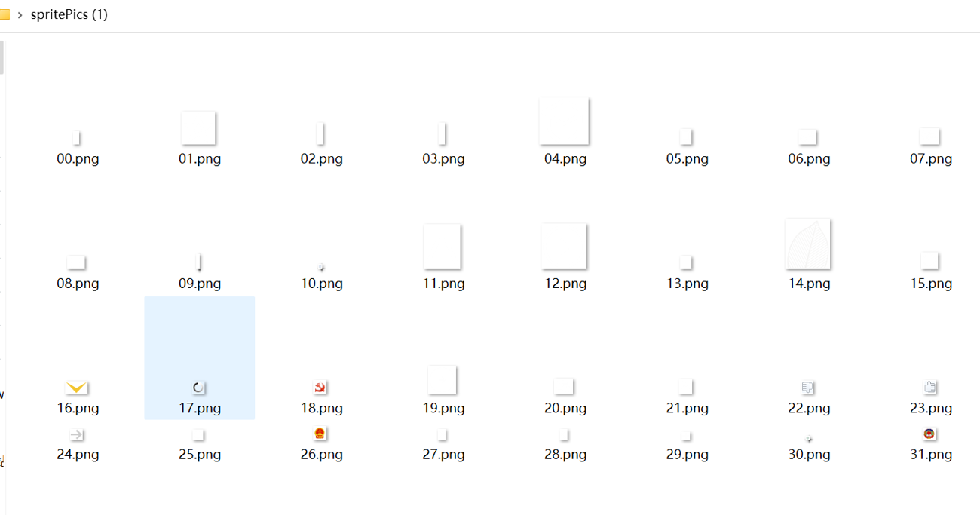The image size is (980, 515).
Task: Expand the breadcrumb chevron before spritePics
Action: point(20,15)
